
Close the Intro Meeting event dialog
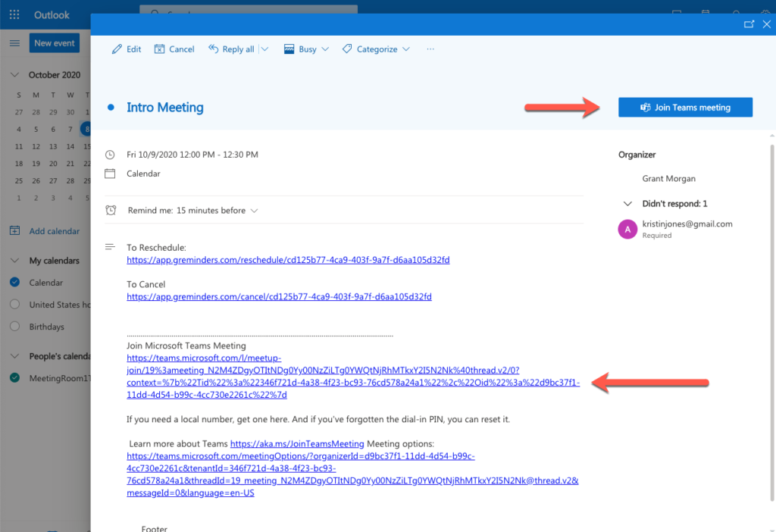pyautogui.click(x=767, y=23)
